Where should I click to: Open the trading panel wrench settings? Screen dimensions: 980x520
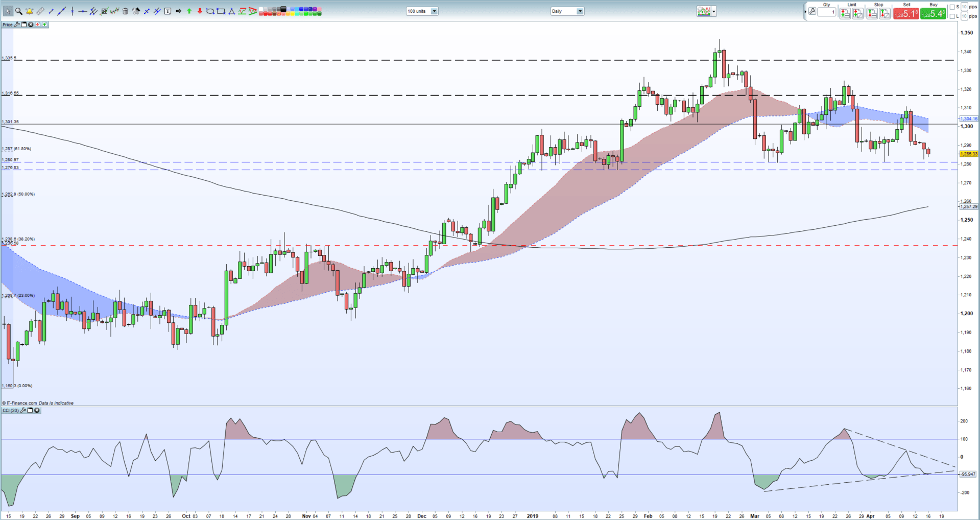point(812,11)
